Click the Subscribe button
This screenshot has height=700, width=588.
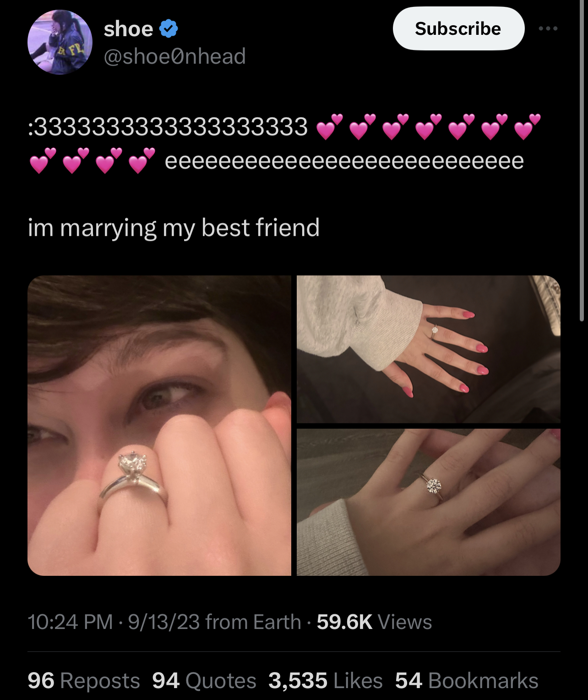point(458,28)
